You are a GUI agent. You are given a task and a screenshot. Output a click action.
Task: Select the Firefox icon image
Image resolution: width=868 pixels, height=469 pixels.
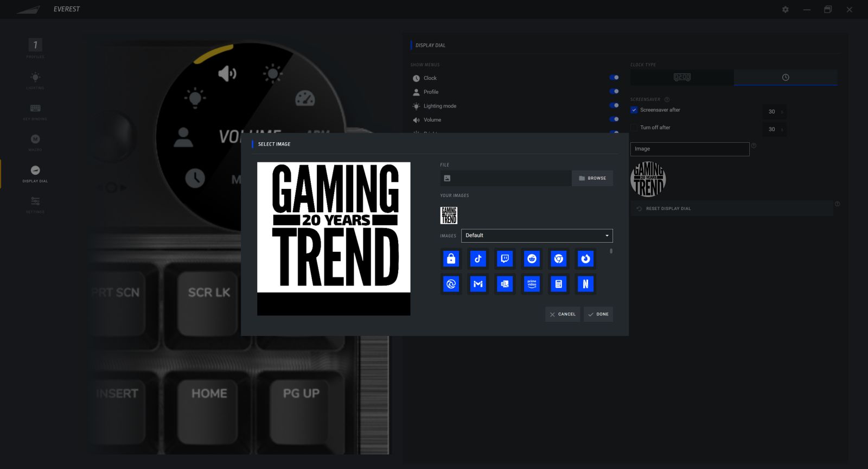pyautogui.click(x=586, y=259)
